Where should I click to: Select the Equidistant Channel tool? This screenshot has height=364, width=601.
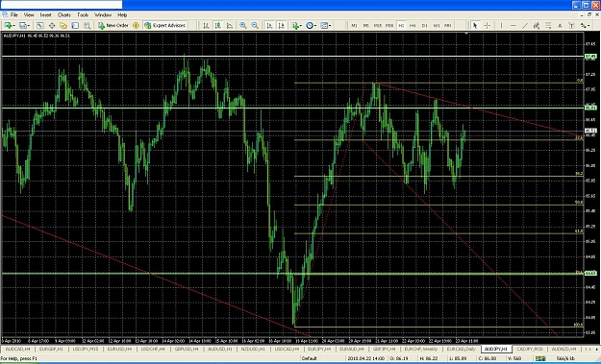click(537, 25)
